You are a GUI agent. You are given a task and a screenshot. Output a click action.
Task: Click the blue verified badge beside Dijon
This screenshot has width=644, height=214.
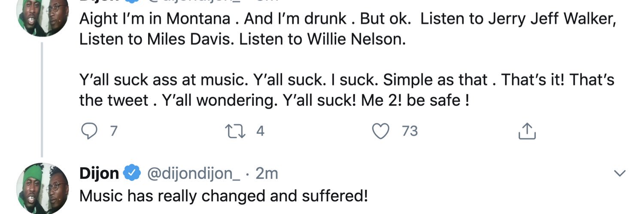pyautogui.click(x=133, y=173)
